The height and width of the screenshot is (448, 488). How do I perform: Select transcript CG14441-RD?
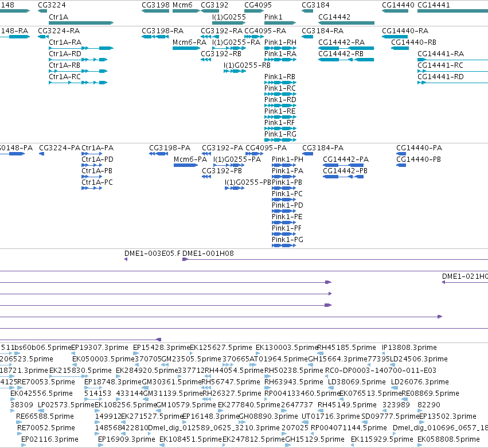pyautogui.click(x=453, y=83)
